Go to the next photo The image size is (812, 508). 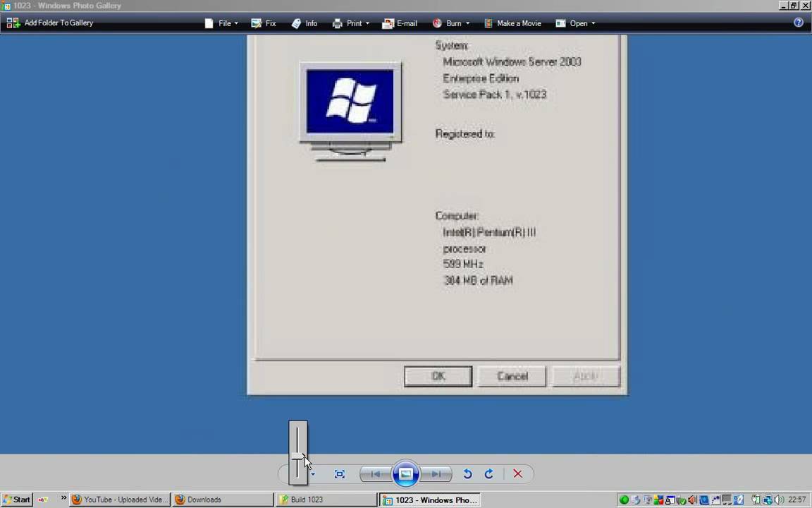(x=436, y=474)
